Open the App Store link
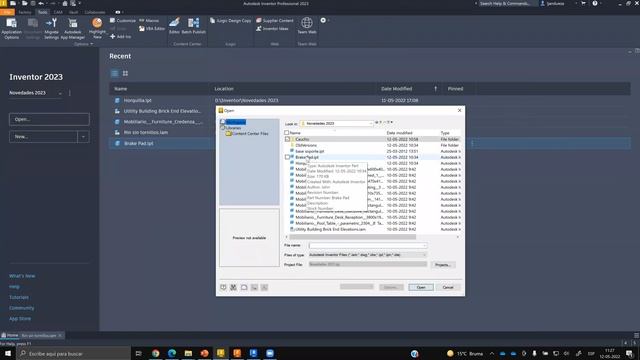 20,318
